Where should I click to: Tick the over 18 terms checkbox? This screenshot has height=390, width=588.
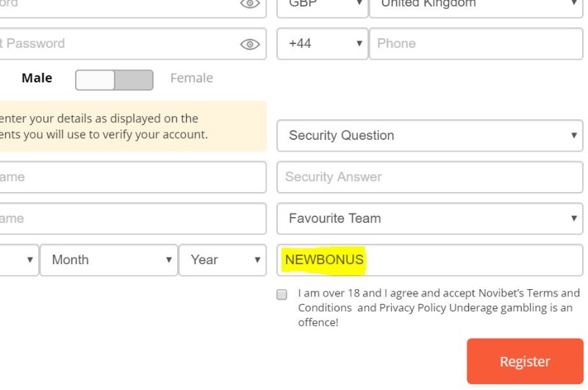coord(282,294)
